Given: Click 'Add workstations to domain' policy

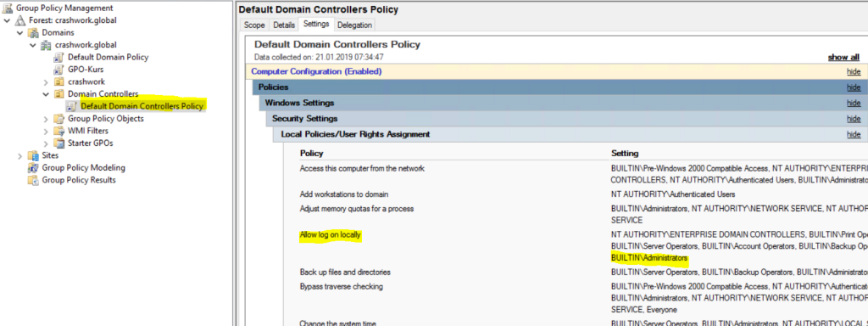Looking at the screenshot, I should (344, 194).
